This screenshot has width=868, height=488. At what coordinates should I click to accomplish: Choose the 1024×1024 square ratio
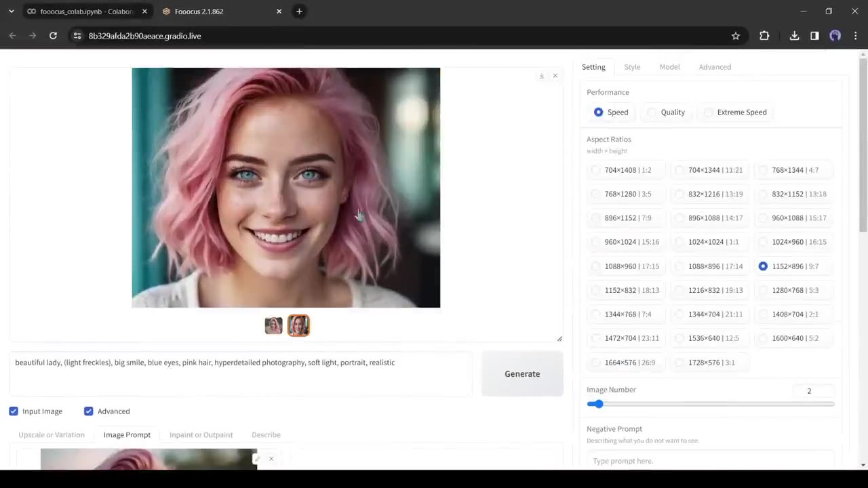tap(710, 242)
